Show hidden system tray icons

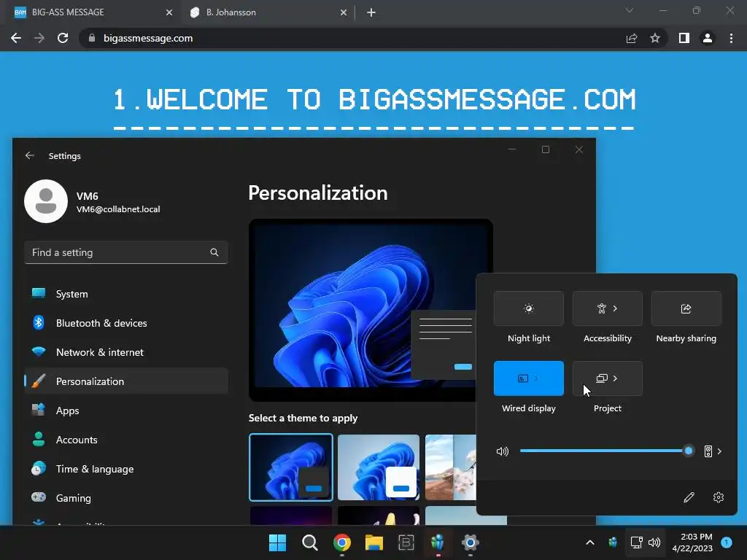pyautogui.click(x=589, y=542)
